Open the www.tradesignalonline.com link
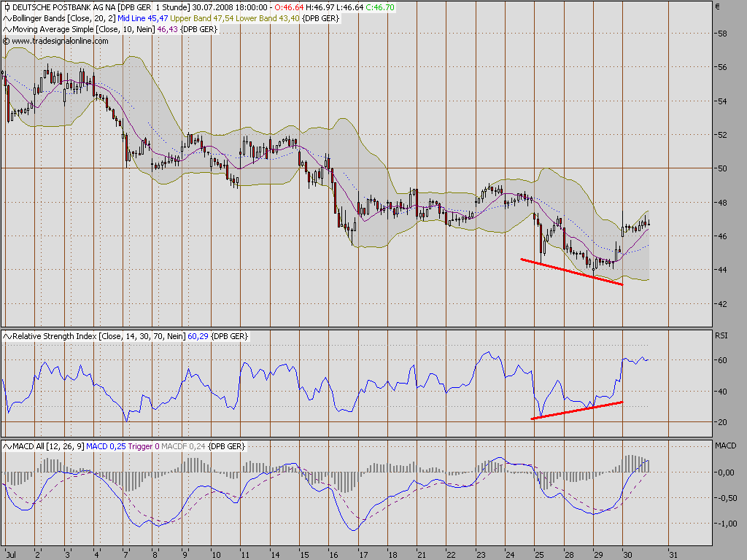 60,41
